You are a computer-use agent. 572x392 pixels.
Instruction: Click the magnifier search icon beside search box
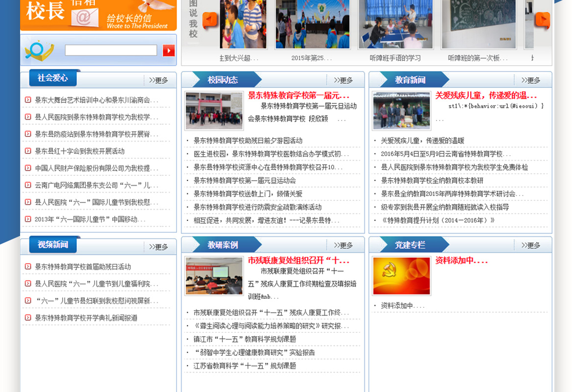coord(39,50)
